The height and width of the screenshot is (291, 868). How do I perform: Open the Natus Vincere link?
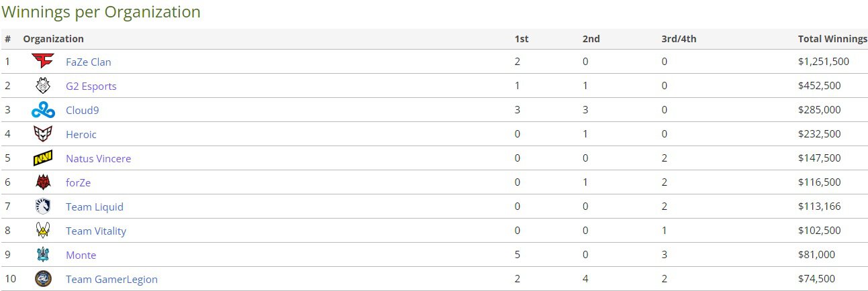[99, 159]
